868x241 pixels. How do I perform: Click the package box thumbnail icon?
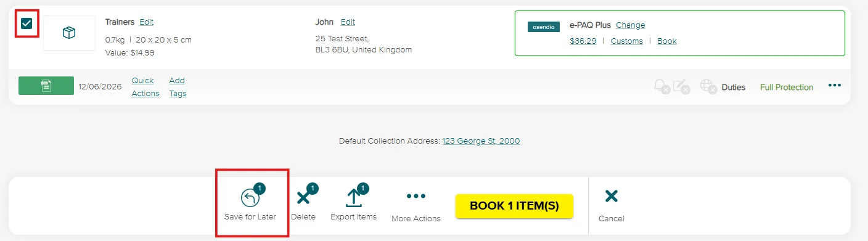click(x=69, y=33)
